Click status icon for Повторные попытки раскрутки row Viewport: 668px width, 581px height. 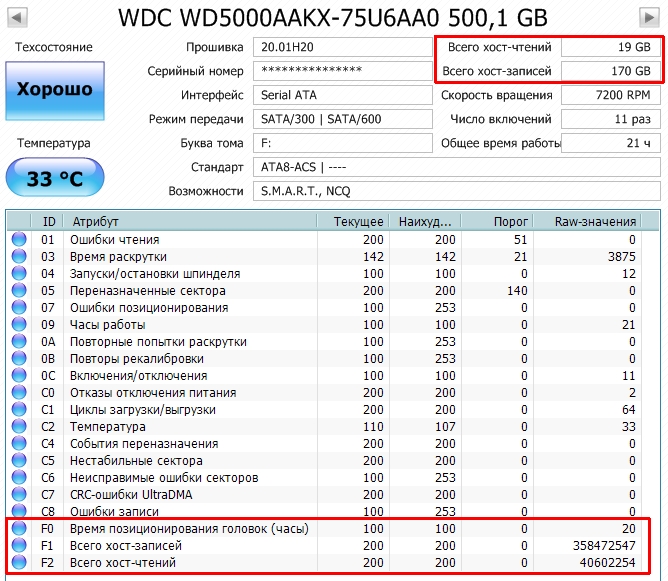pos(19,341)
